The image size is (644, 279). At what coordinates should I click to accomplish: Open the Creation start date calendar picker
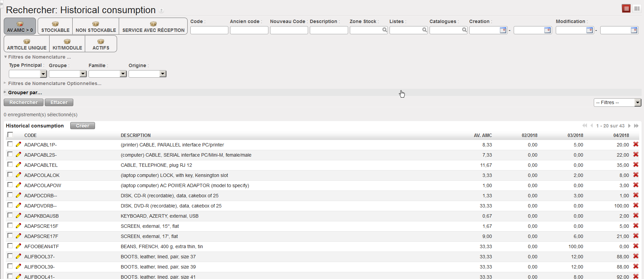point(503,30)
